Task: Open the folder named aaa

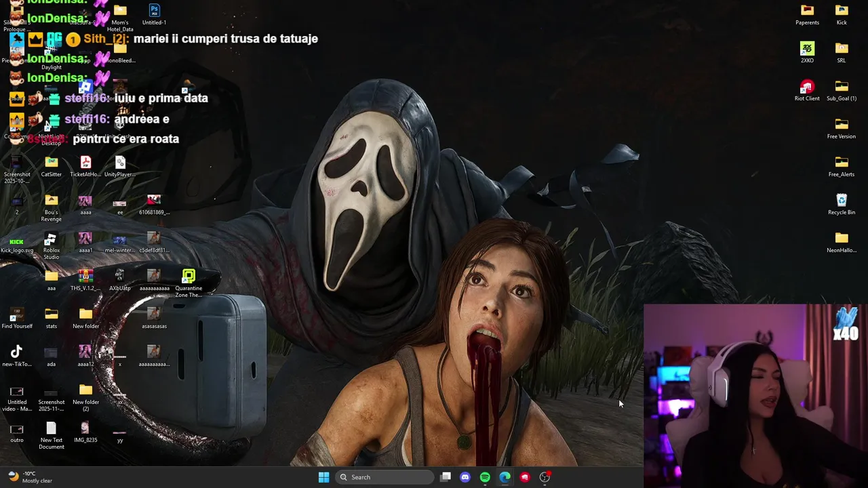Action: point(52,276)
